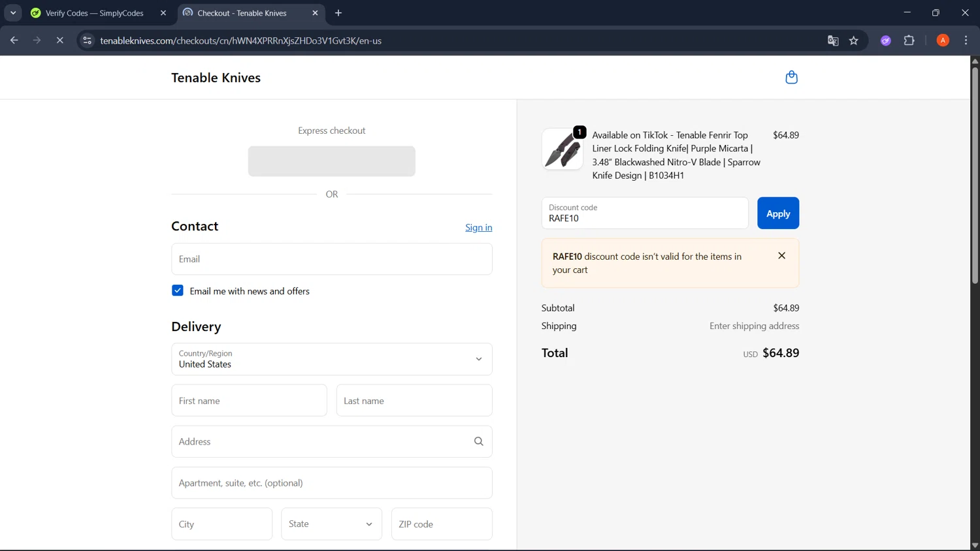Open the shopping cart bag icon

pos(791,78)
